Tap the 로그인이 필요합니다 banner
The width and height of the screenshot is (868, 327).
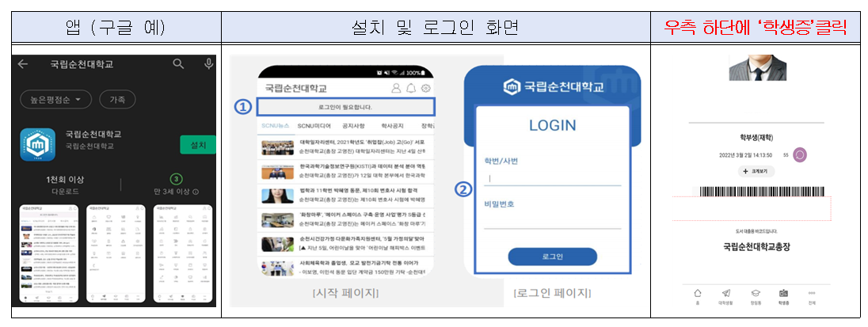(345, 107)
